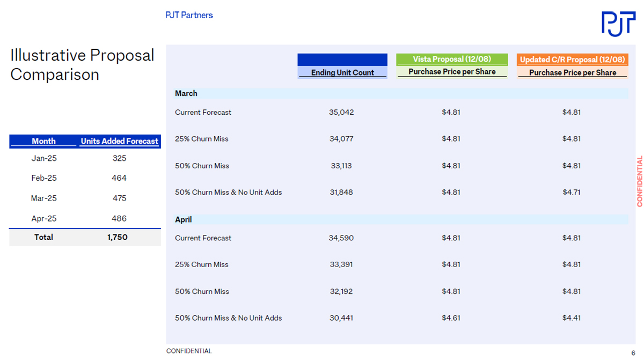The width and height of the screenshot is (644, 362).
Task: Click the April $4.61 Vista price
Action: pos(451,317)
